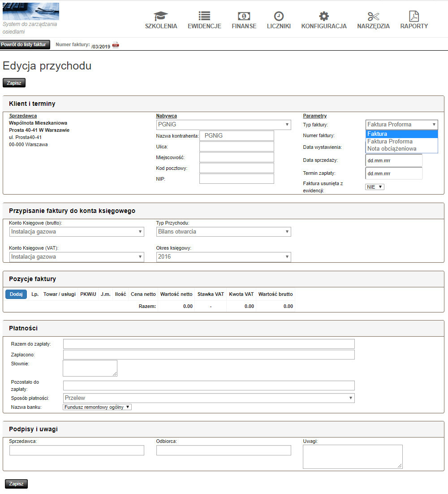Click the Razem: totals label
The width and height of the screenshot is (448, 494).
click(x=147, y=306)
